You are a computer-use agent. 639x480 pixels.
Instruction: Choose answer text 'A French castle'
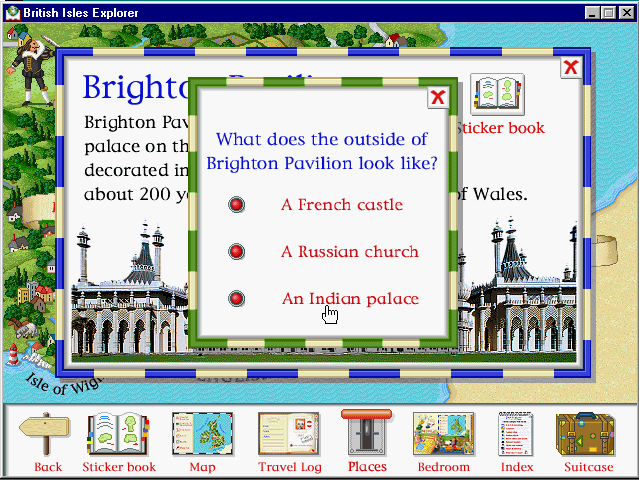point(342,205)
